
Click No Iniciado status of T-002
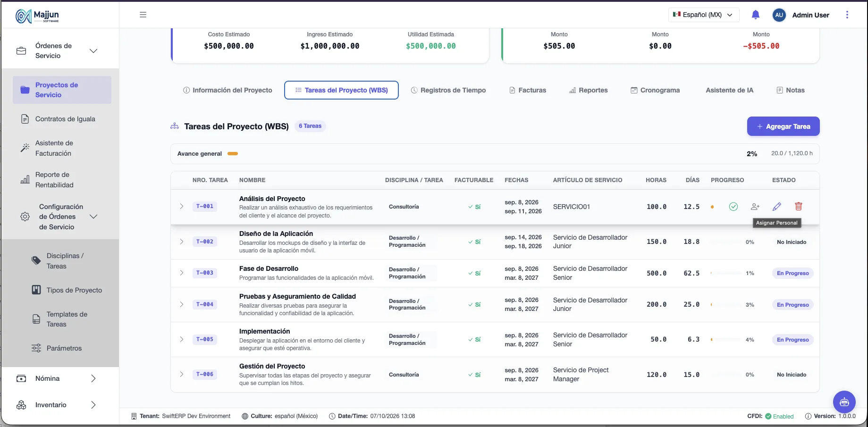792,242
